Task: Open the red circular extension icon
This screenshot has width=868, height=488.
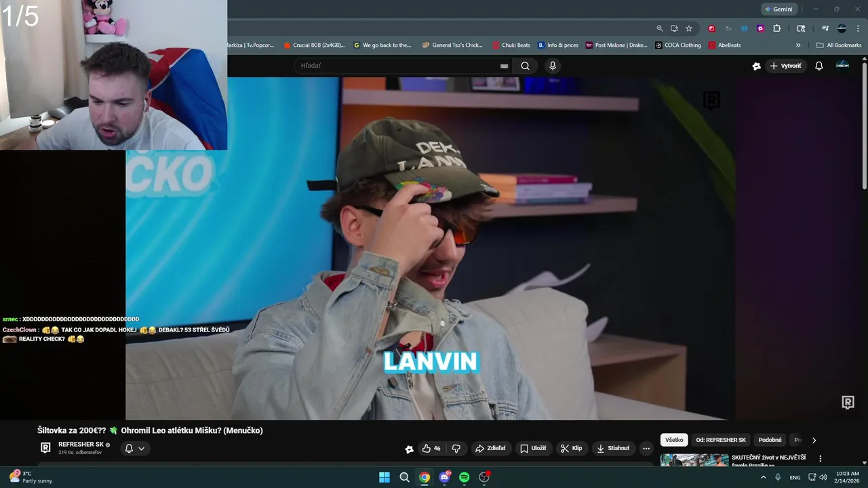Action: point(711,28)
